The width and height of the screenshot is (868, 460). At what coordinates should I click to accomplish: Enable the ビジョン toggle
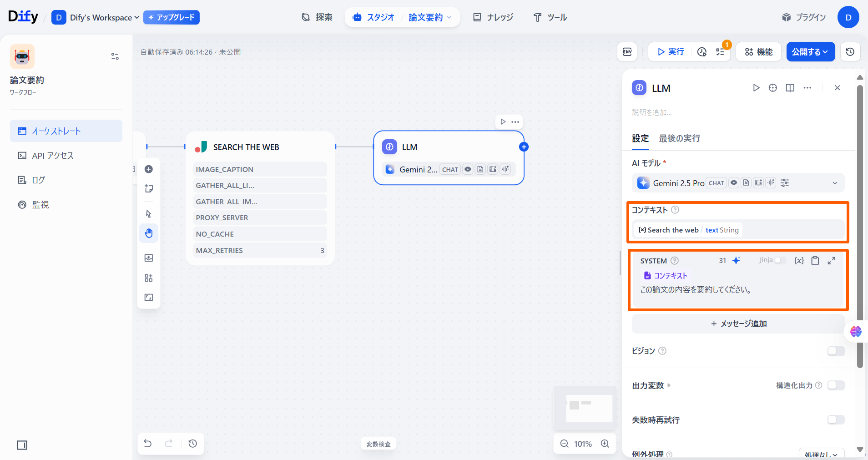[836, 351]
